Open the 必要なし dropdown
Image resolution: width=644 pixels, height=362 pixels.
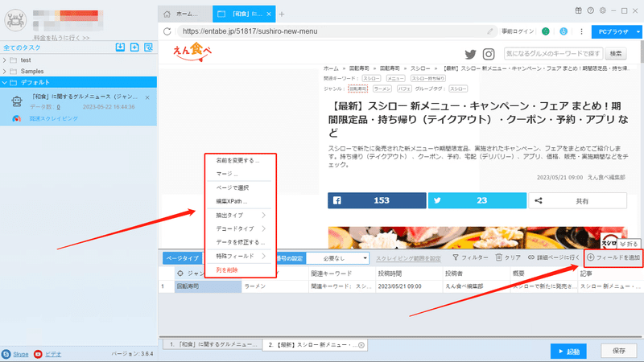pyautogui.click(x=338, y=258)
